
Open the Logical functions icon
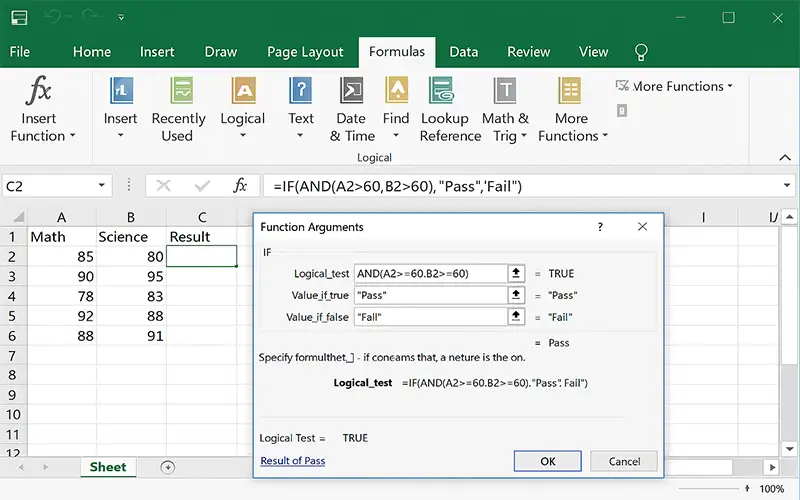click(x=242, y=91)
